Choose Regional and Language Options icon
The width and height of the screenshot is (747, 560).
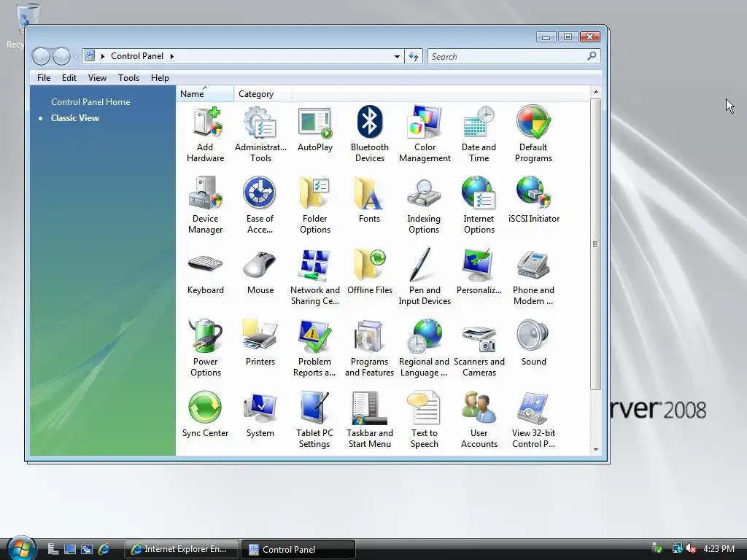coord(424,348)
